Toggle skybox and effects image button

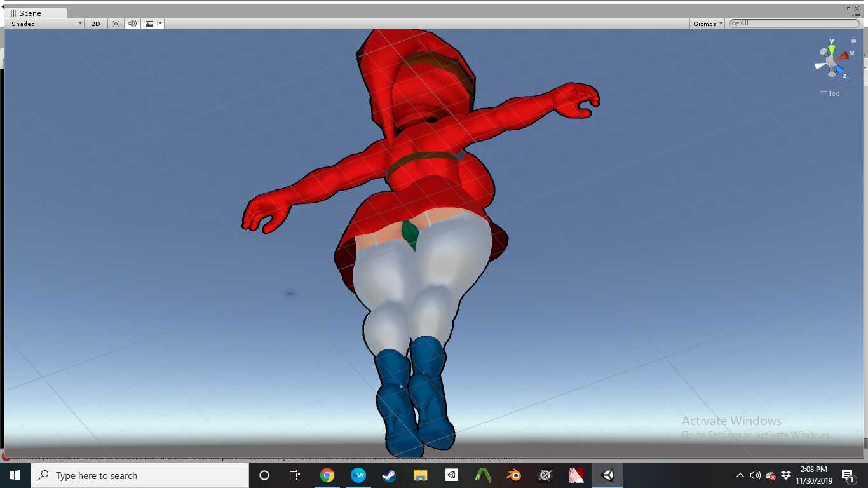149,24
